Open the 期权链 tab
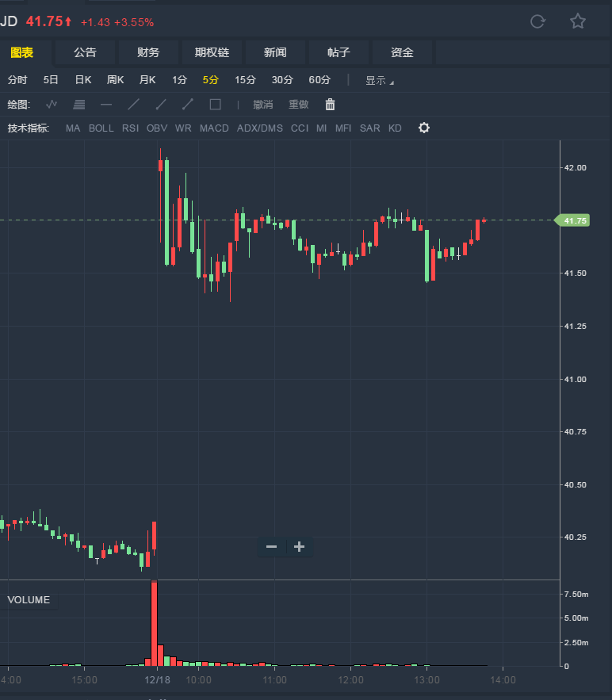 click(212, 52)
